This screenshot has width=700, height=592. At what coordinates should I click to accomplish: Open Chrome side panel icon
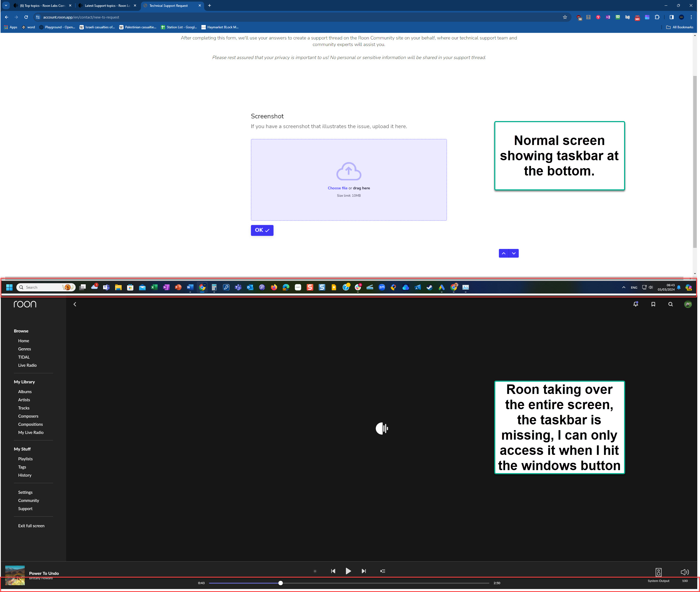click(x=671, y=17)
